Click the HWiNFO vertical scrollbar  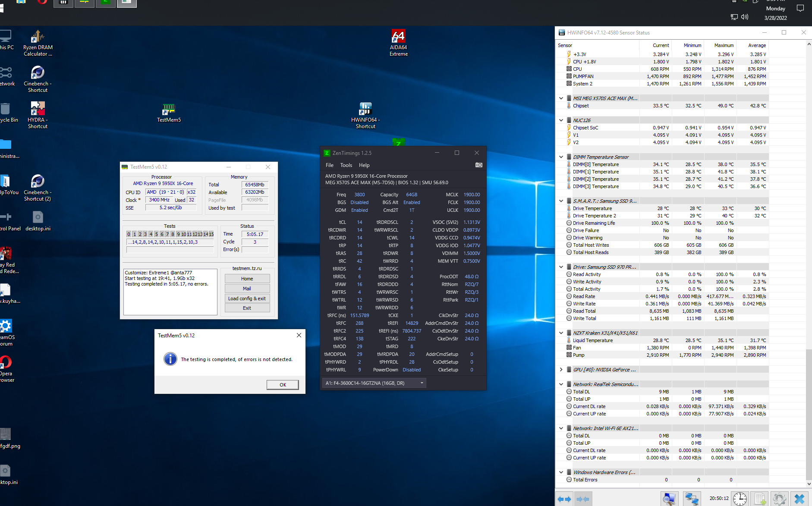click(x=809, y=263)
